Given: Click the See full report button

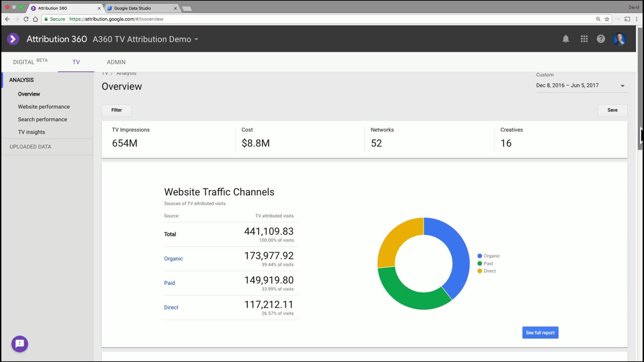Looking at the screenshot, I should pyautogui.click(x=540, y=333).
